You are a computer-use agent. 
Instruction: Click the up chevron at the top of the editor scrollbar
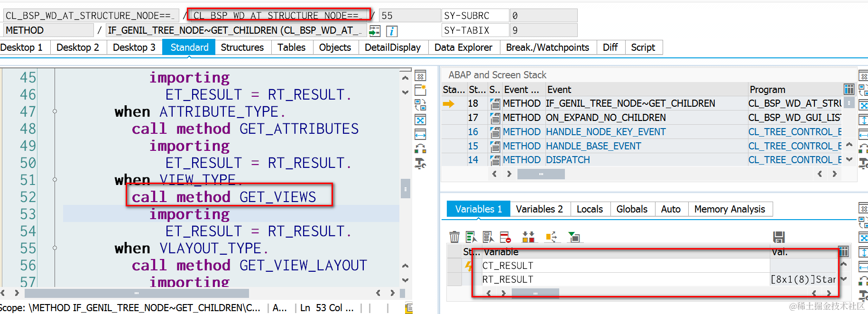click(405, 77)
